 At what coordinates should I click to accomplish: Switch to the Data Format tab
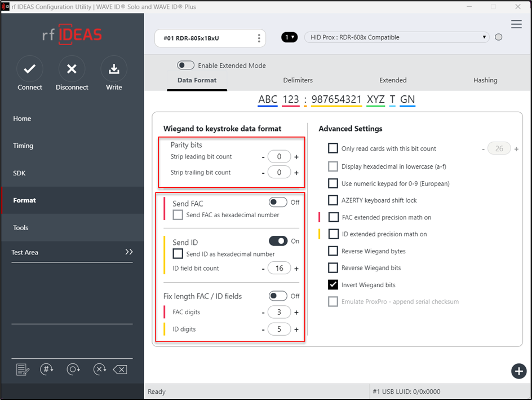197,81
